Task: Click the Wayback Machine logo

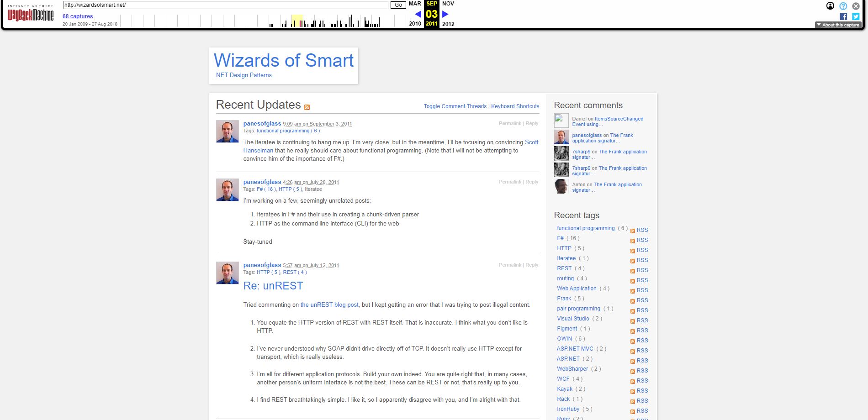Action: [30, 14]
